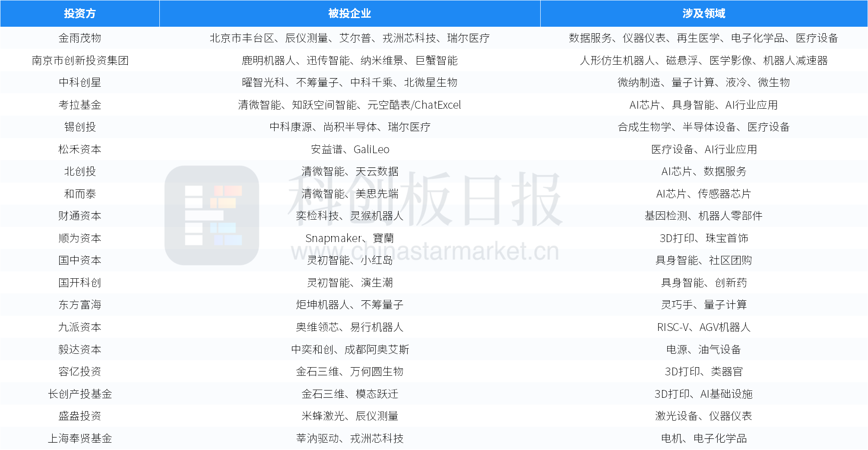Click cell 电源、油气设备
The height and width of the screenshot is (450, 868).
tap(704, 349)
